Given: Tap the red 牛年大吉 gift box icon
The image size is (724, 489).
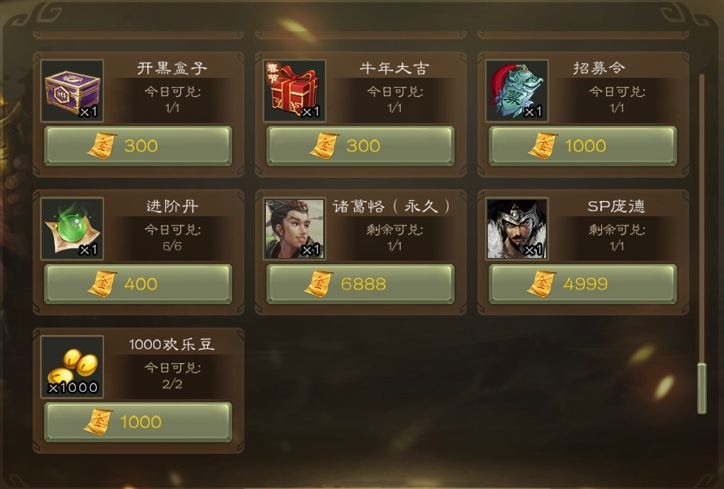Looking at the screenshot, I should [295, 91].
